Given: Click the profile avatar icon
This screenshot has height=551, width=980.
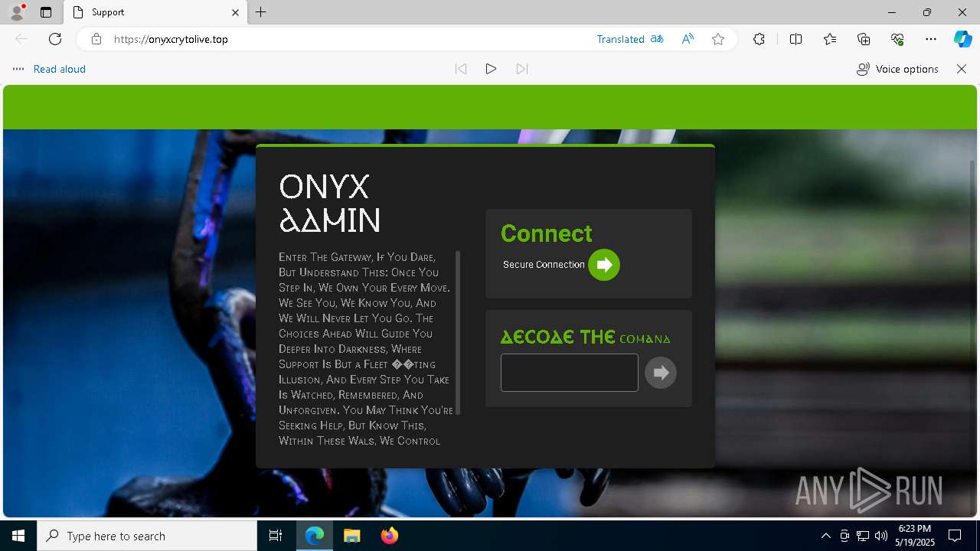Looking at the screenshot, I should [17, 12].
